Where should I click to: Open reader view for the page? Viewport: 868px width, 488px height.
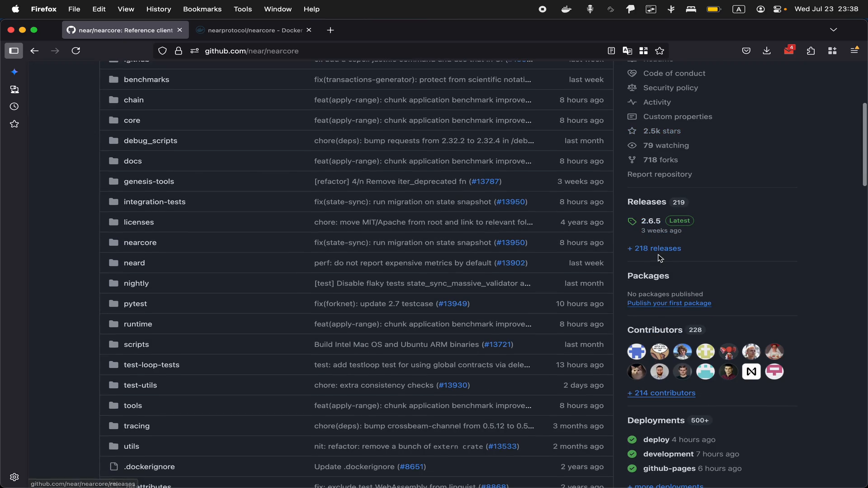pos(611,51)
